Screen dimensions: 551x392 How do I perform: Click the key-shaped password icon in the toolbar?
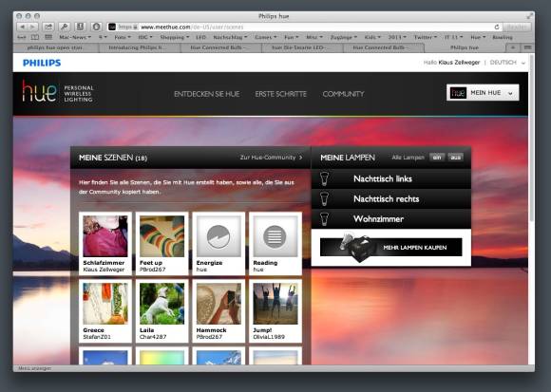tap(65, 27)
